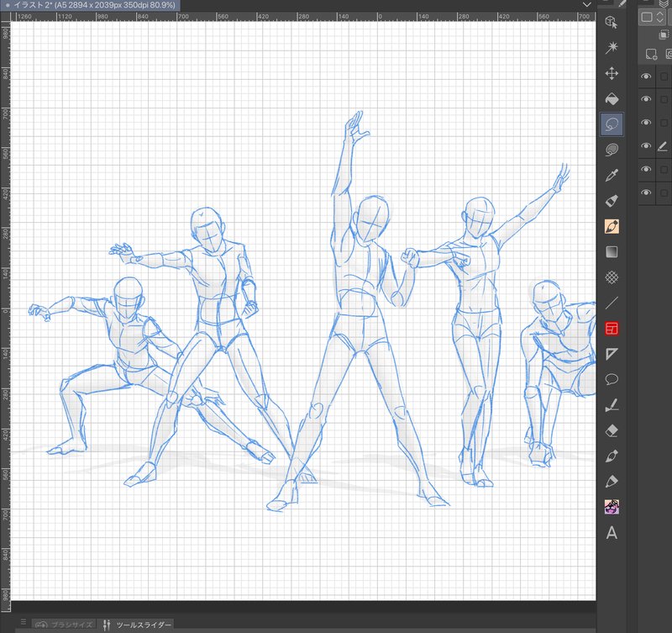Select the highlighted orange pen tool
The height and width of the screenshot is (633, 672).
pyautogui.click(x=612, y=226)
